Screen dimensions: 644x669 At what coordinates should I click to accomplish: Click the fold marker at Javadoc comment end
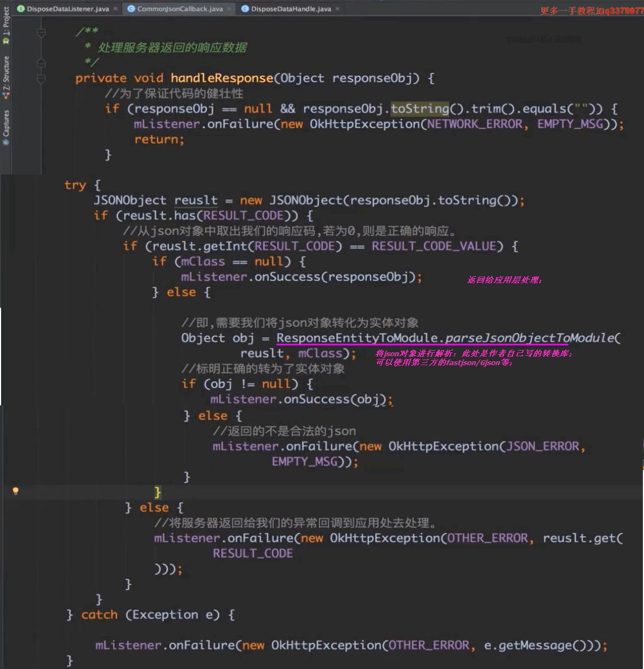(x=41, y=63)
